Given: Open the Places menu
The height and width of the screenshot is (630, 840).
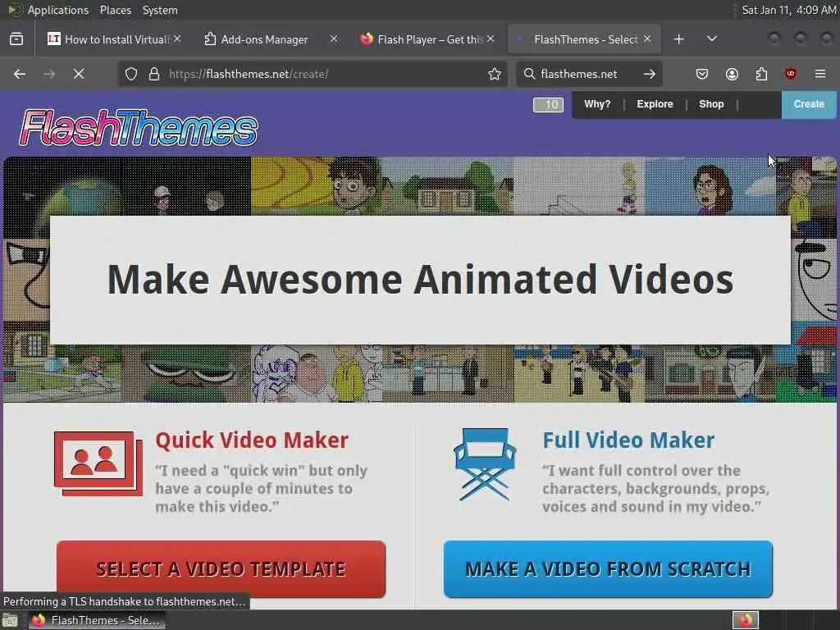Looking at the screenshot, I should pyautogui.click(x=115, y=10).
